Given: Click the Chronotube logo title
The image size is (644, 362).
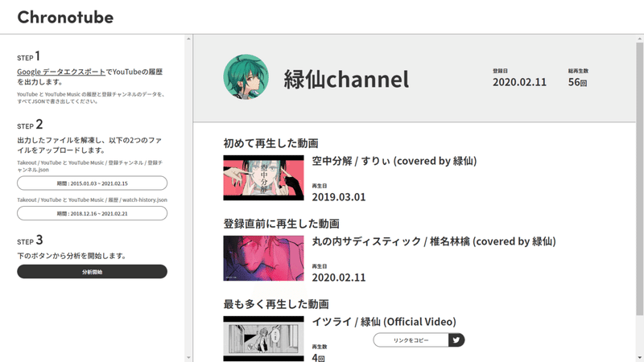Looking at the screenshot, I should 65,17.
